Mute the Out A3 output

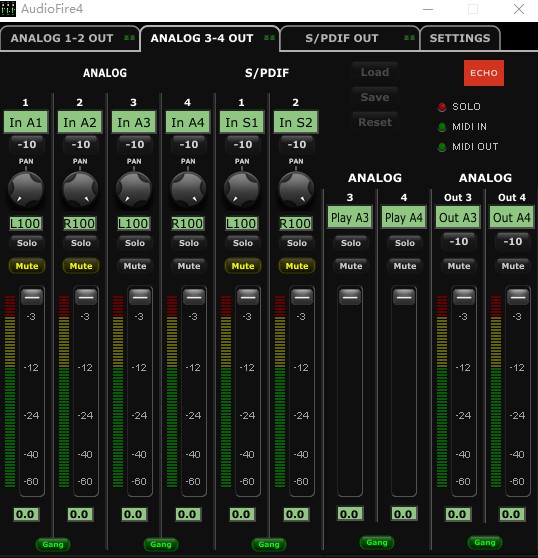pos(459,266)
